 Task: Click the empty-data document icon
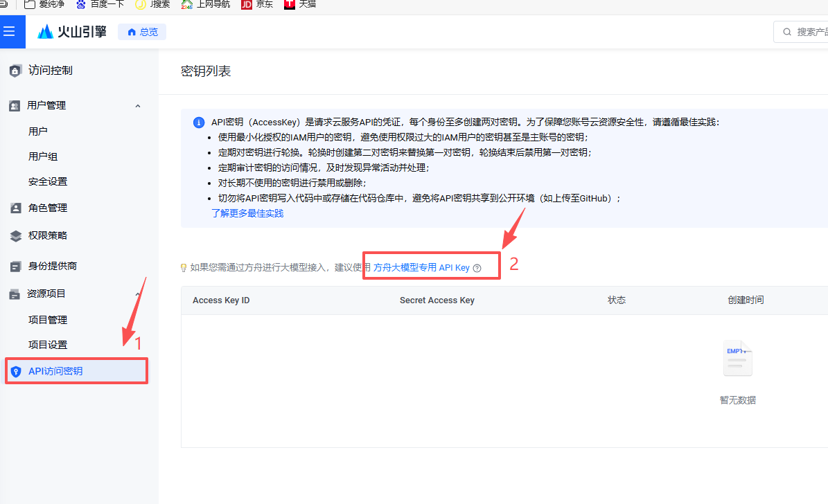tap(738, 359)
